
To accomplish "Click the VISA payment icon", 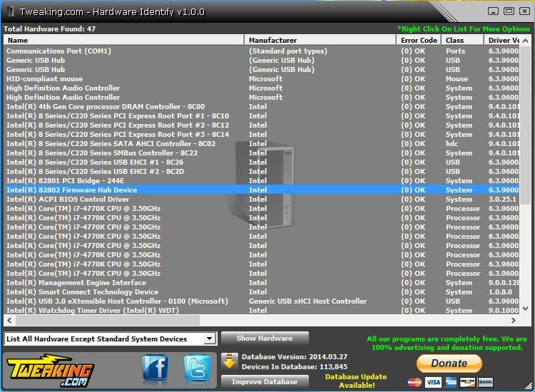I will pyautogui.click(x=433, y=382).
